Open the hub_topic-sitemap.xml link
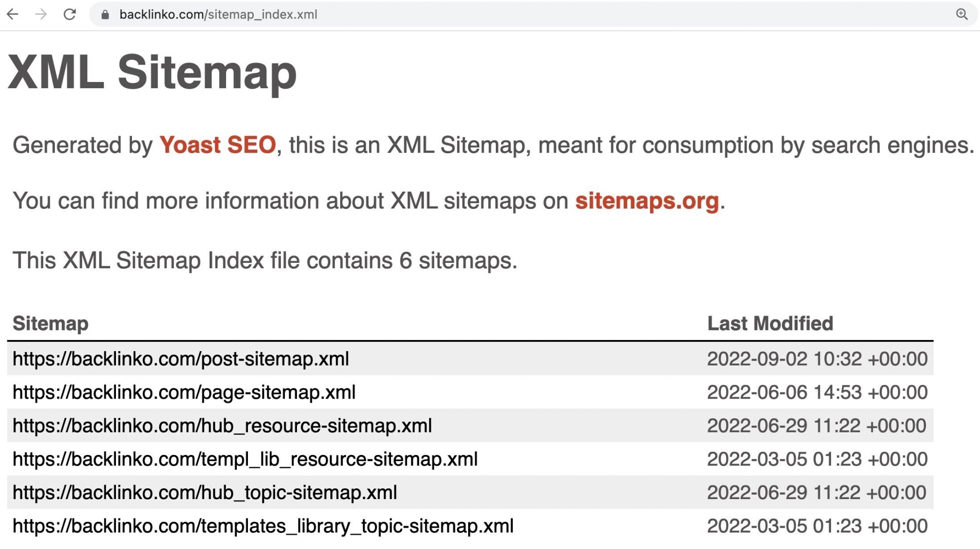Screen dimensions: 980x549 204,492
